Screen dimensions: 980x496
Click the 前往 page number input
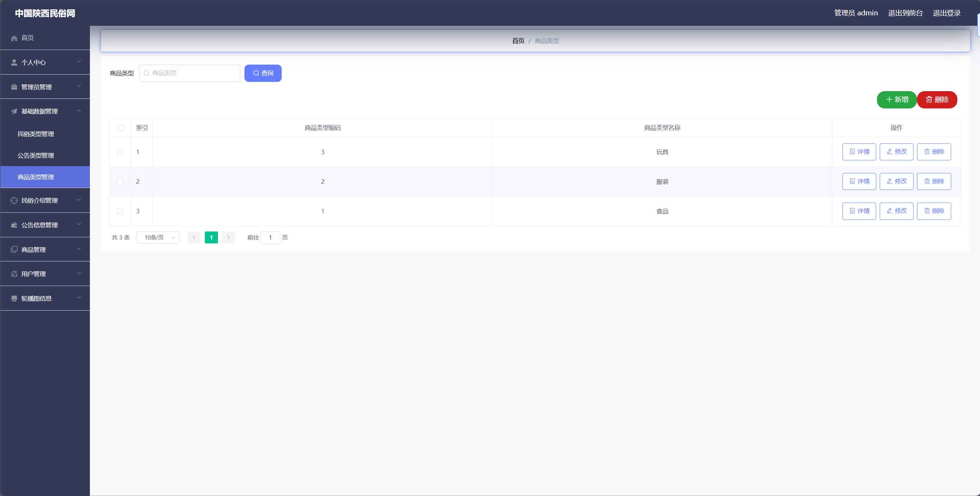[270, 238]
